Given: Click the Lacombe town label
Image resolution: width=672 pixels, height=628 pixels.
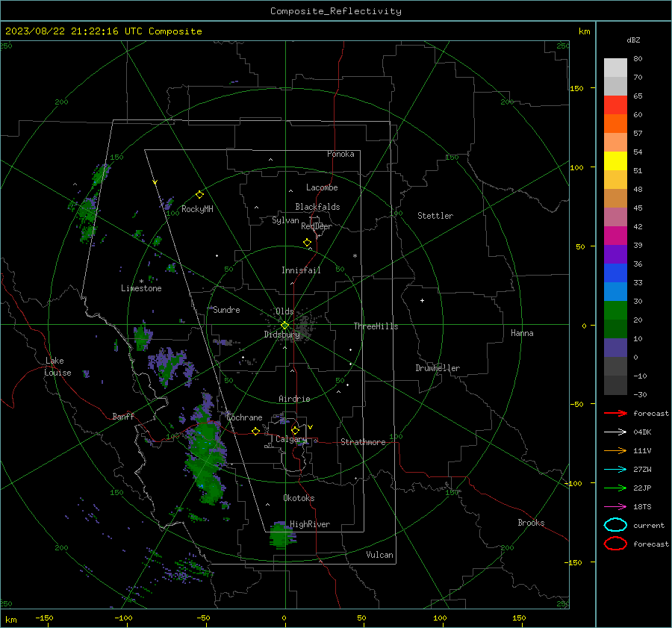Looking at the screenshot, I should tap(322, 187).
